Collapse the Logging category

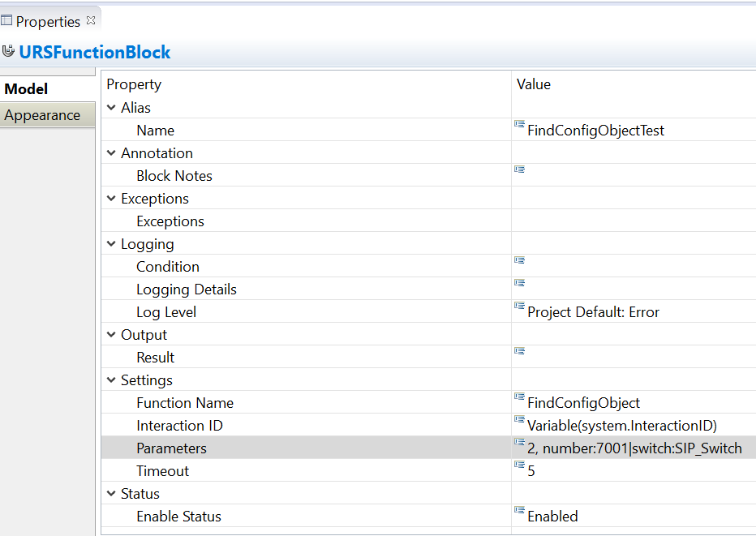(x=111, y=244)
